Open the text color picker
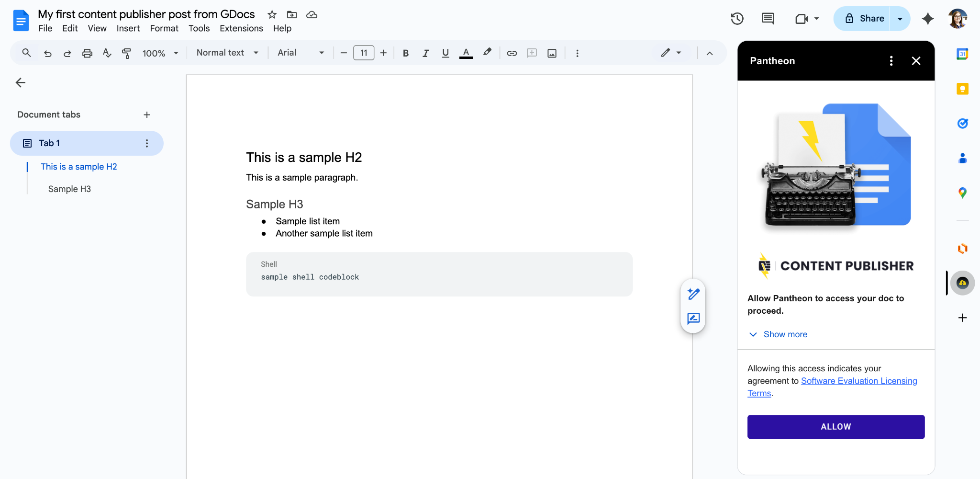Image resolution: width=980 pixels, height=479 pixels. tap(466, 53)
